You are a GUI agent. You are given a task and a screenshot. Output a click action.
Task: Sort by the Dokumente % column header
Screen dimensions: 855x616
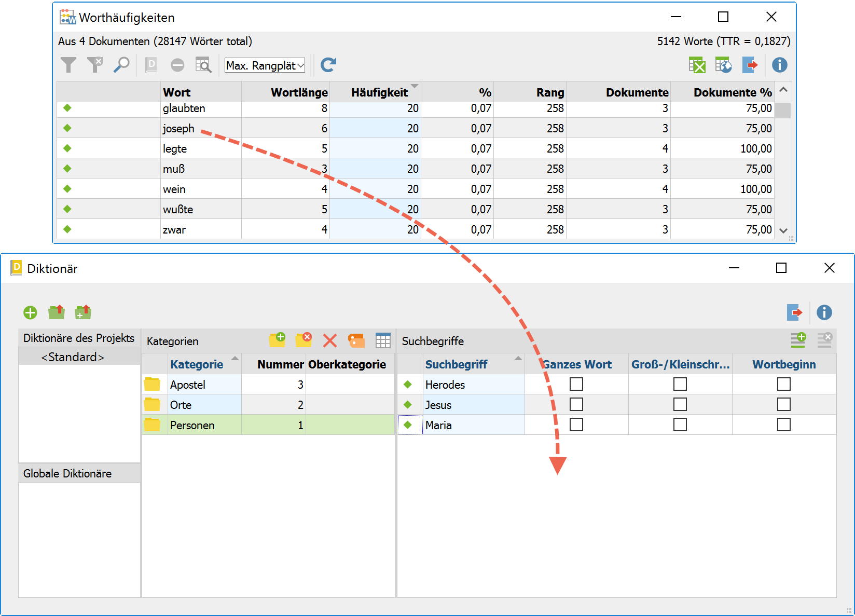722,92
